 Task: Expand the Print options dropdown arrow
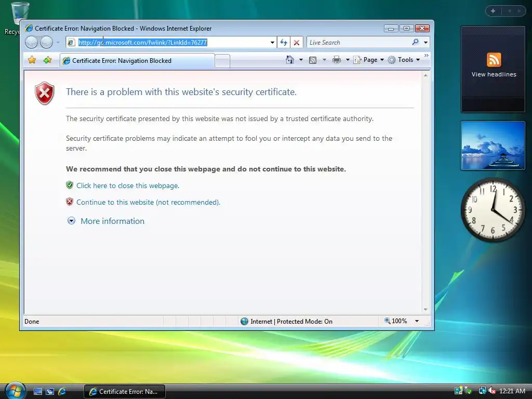click(348, 60)
